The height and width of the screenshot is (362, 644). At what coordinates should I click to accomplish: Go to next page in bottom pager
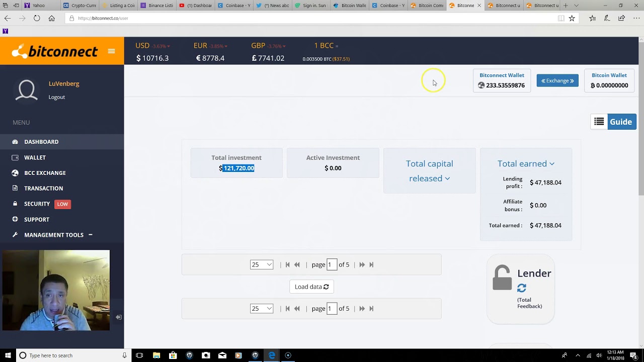click(x=362, y=308)
